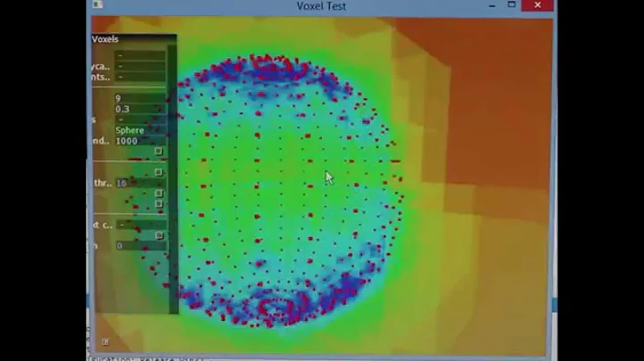Click the 'thr..' field showing 16
Screen dimensions: 644x361
[x=140, y=183]
